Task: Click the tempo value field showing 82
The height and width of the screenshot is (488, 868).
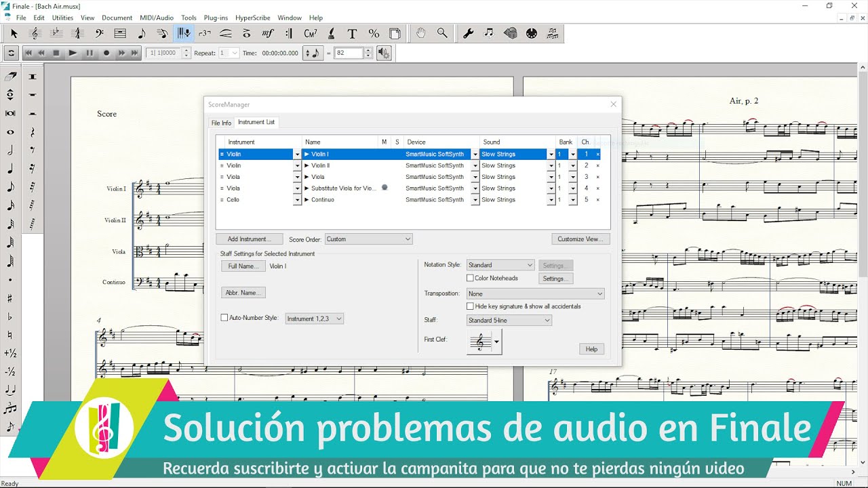Action: tap(349, 53)
